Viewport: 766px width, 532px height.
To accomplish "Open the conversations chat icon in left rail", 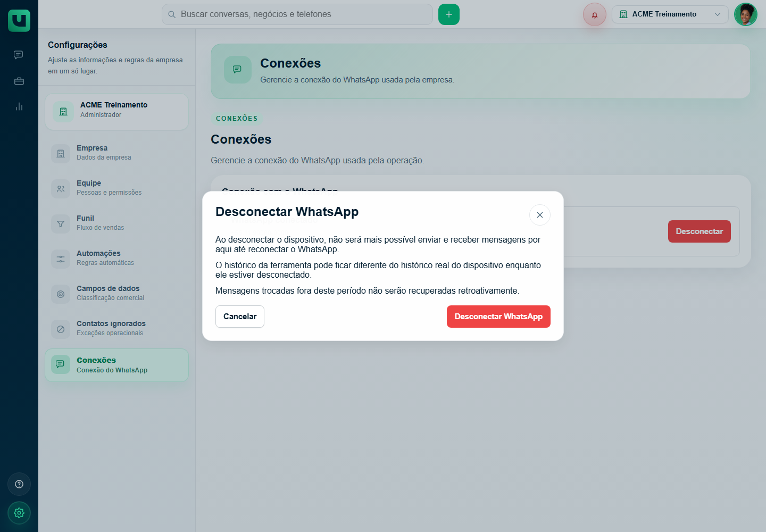I will tap(19, 55).
